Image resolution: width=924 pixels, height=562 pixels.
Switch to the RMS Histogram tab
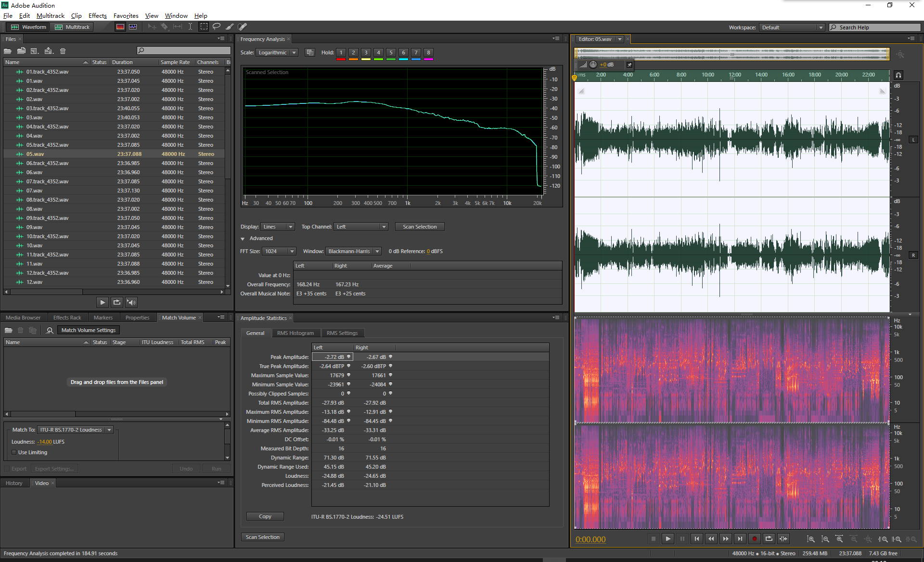pos(295,333)
